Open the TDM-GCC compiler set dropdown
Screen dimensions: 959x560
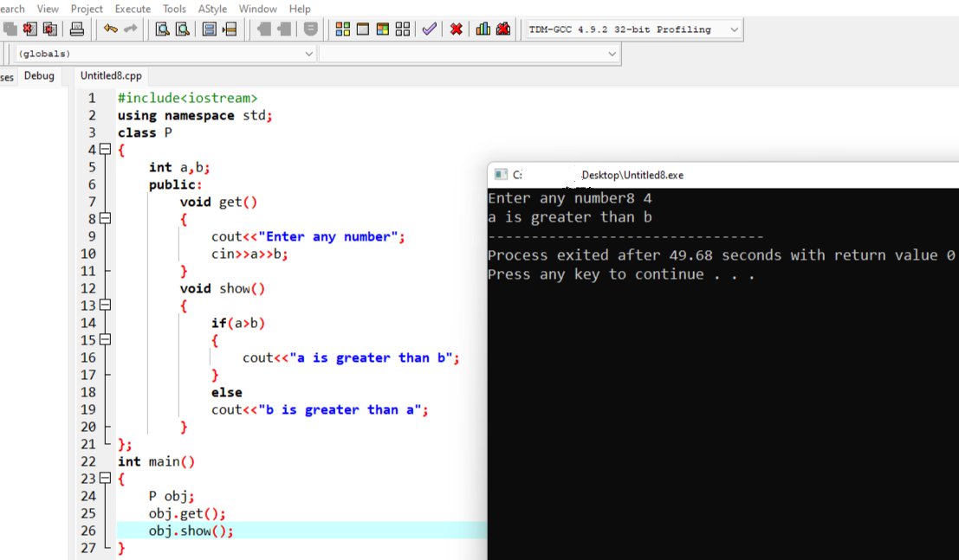tap(634, 29)
